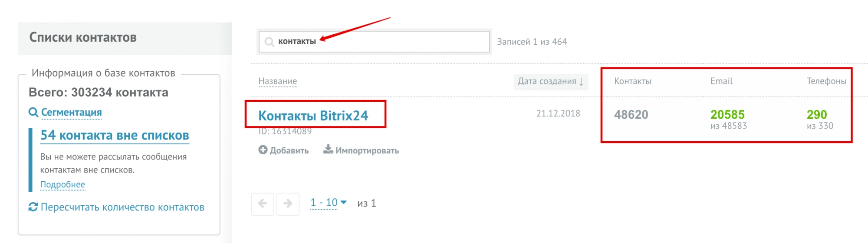
Task: Open the Сегментация link
Action: (71, 113)
